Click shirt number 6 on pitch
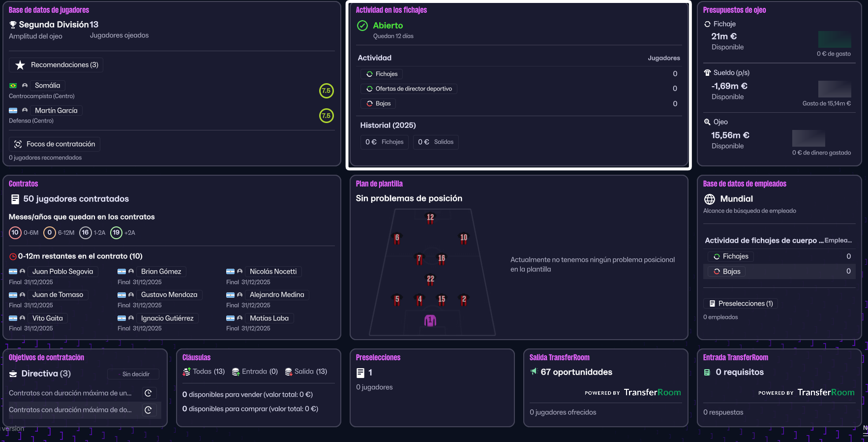 tap(397, 238)
